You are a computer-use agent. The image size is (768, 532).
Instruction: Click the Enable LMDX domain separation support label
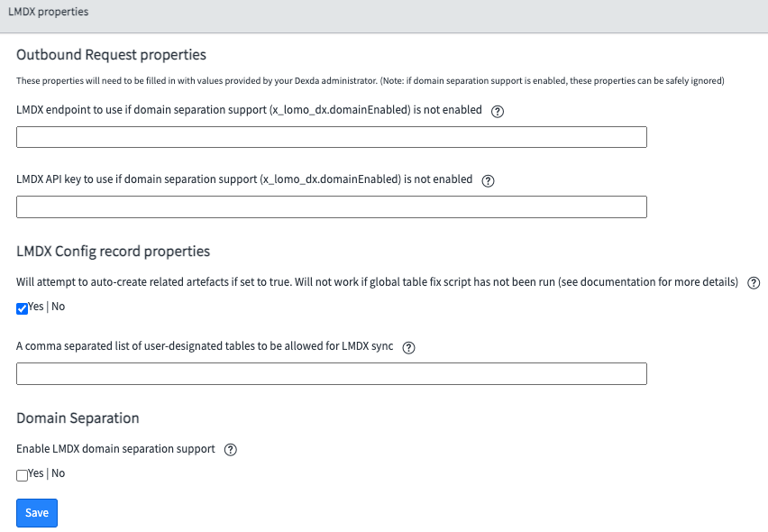point(115,449)
